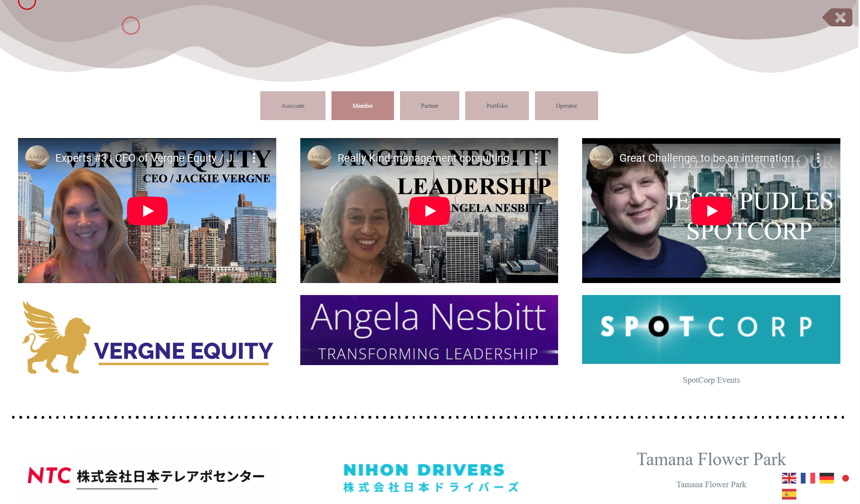Select the Associate tab
Screen dimensions: 860x504
293,106
